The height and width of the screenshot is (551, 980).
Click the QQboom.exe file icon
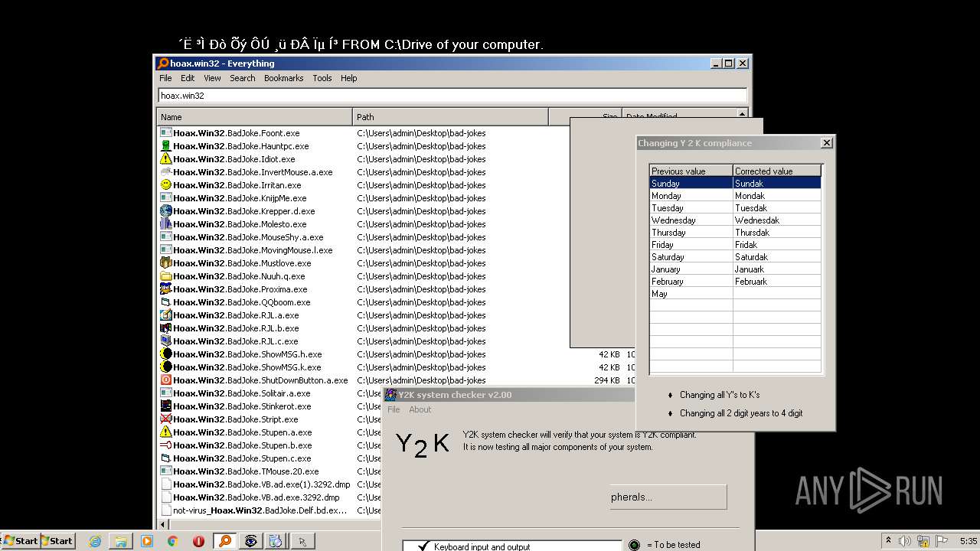165,302
